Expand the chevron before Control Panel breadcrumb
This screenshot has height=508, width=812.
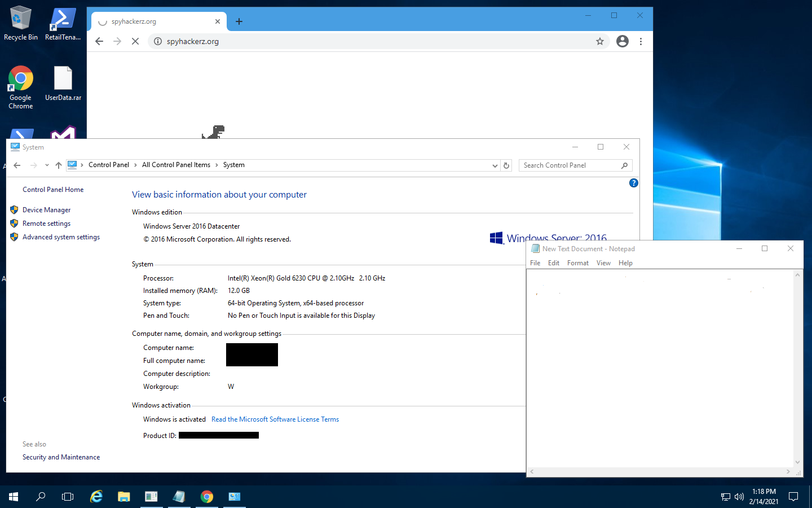[82, 165]
